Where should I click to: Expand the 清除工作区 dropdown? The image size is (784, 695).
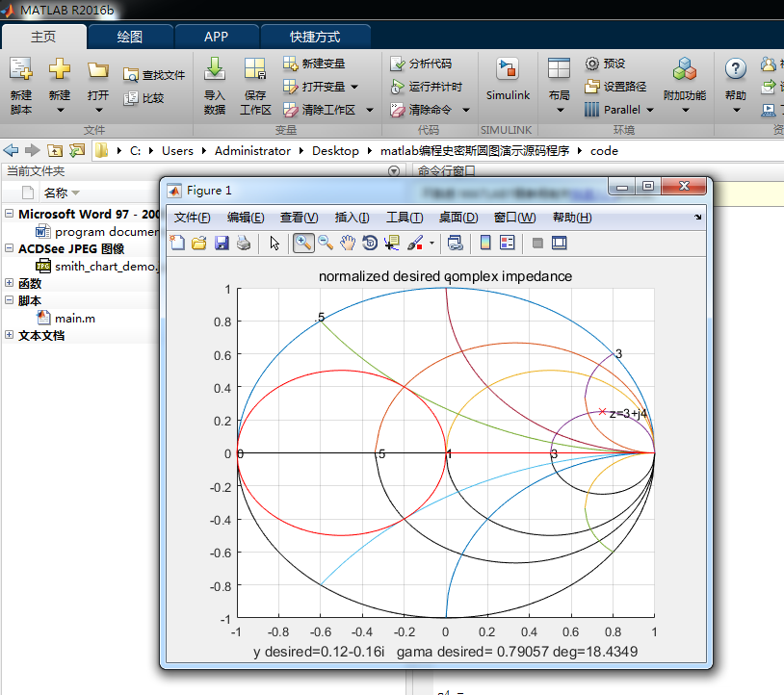(x=370, y=110)
